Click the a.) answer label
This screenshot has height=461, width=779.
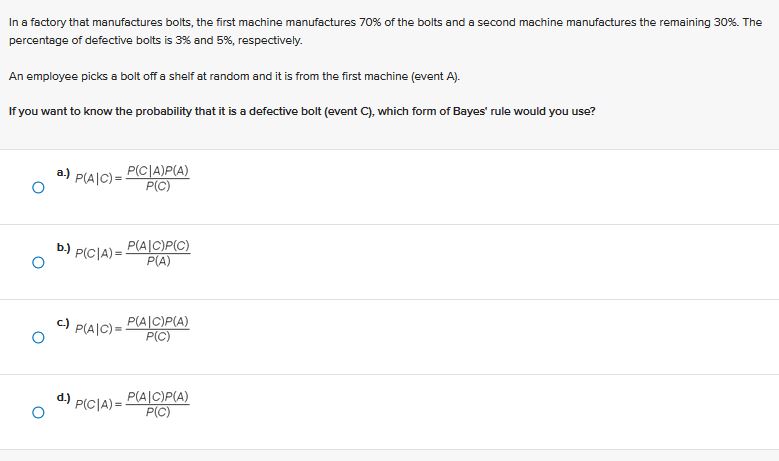pos(63,172)
